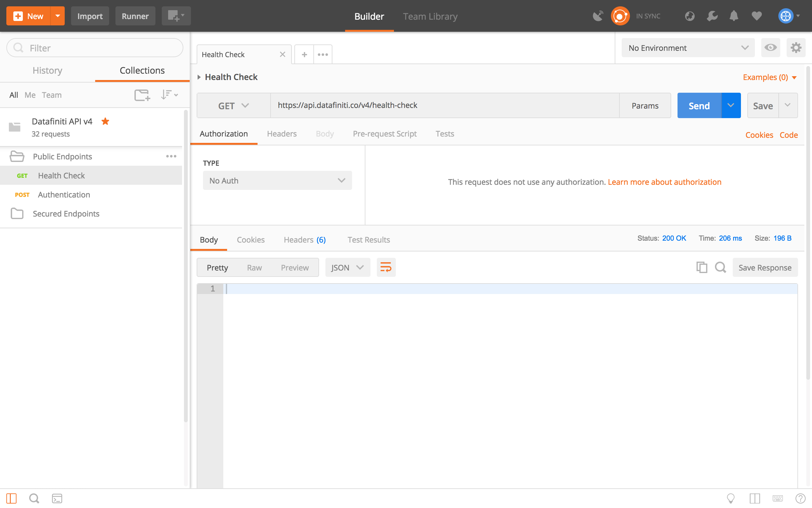The image size is (812, 508).
Task: Open the response Cookies tab
Action: pyautogui.click(x=251, y=239)
